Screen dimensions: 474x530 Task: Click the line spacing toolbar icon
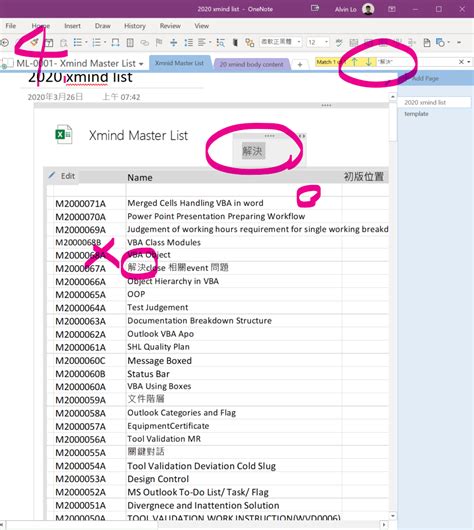[x=188, y=43]
